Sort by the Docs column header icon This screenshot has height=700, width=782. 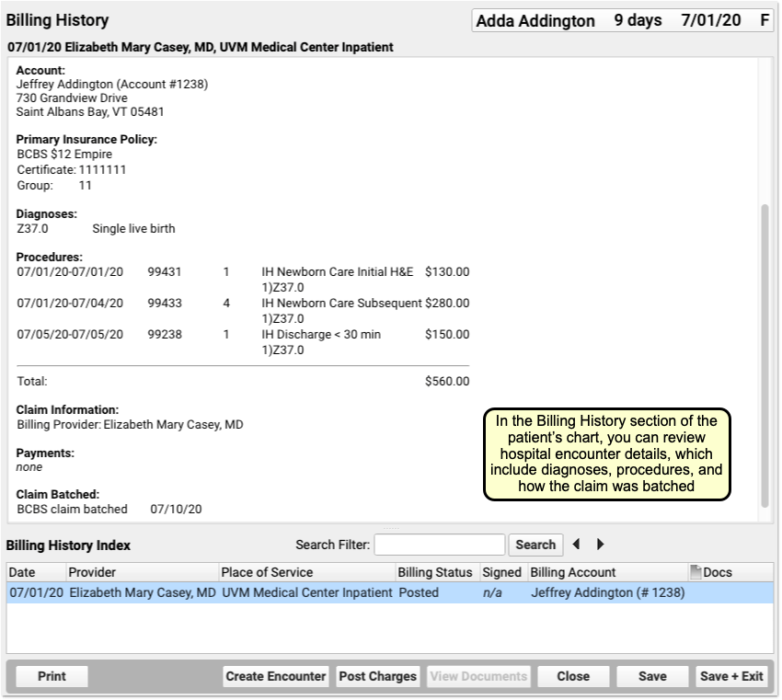[696, 572]
